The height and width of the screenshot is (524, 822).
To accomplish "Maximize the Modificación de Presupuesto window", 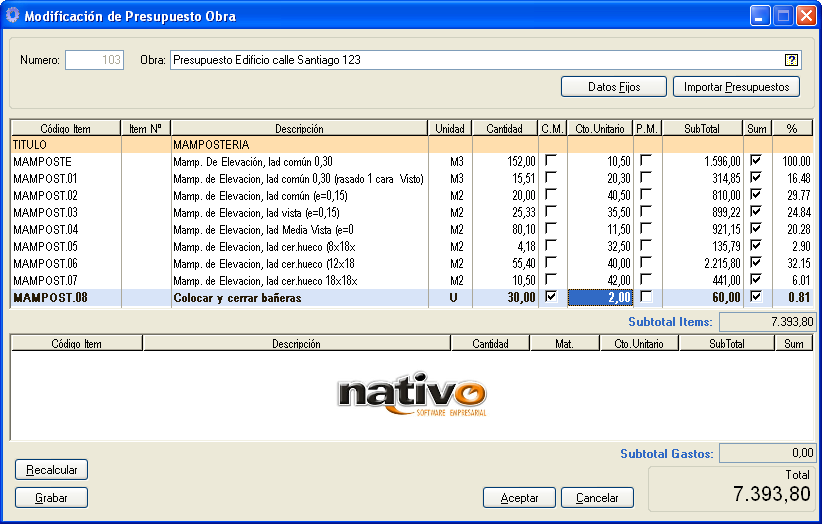I will (x=783, y=15).
